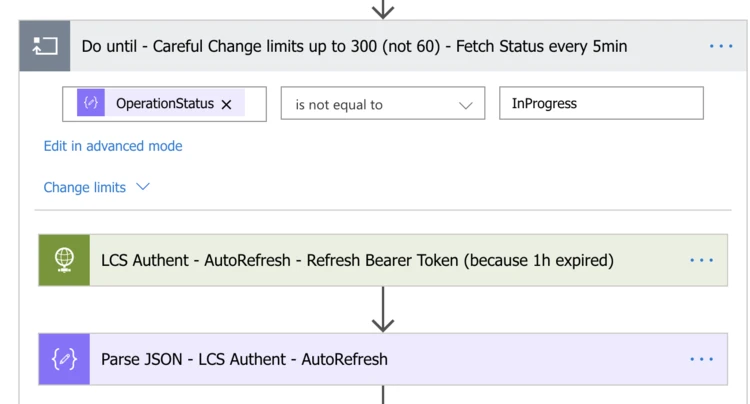Viewport: 750px width, 404px height.
Task: Click the Do until loop icon
Action: (x=45, y=46)
